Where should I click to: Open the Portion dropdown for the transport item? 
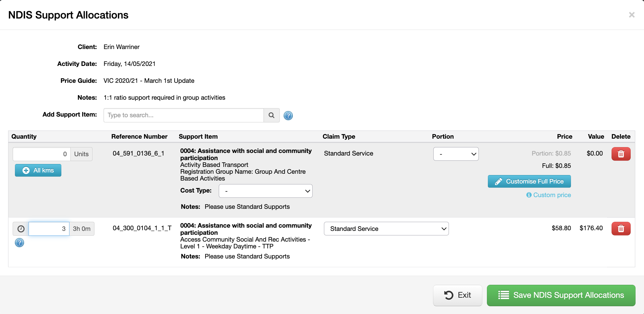pyautogui.click(x=456, y=154)
